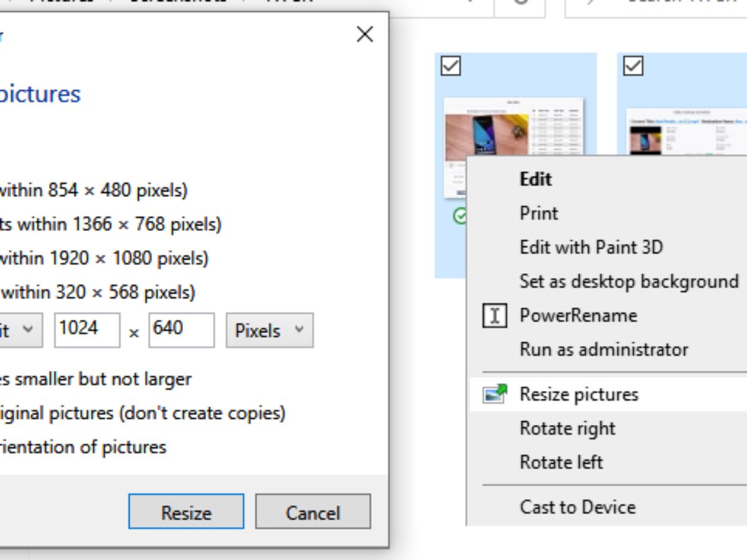Click the Resize pictures icon in the context menu
Image resolution: width=747 pixels, height=560 pixels.
tap(496, 394)
